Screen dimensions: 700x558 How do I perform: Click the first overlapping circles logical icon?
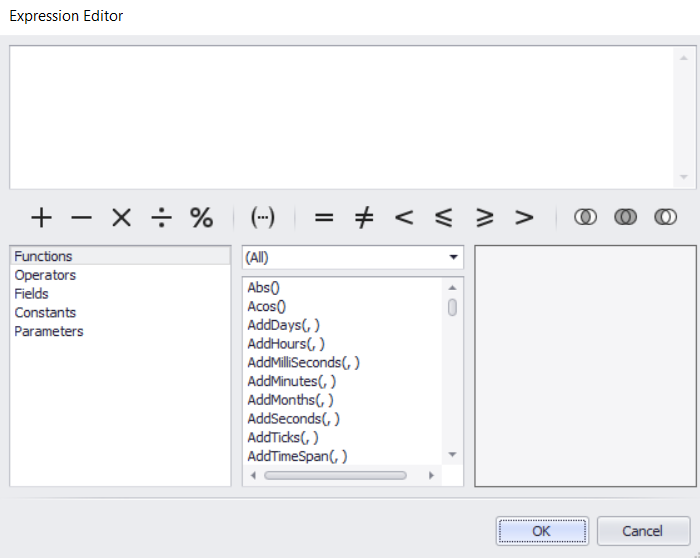[585, 217]
